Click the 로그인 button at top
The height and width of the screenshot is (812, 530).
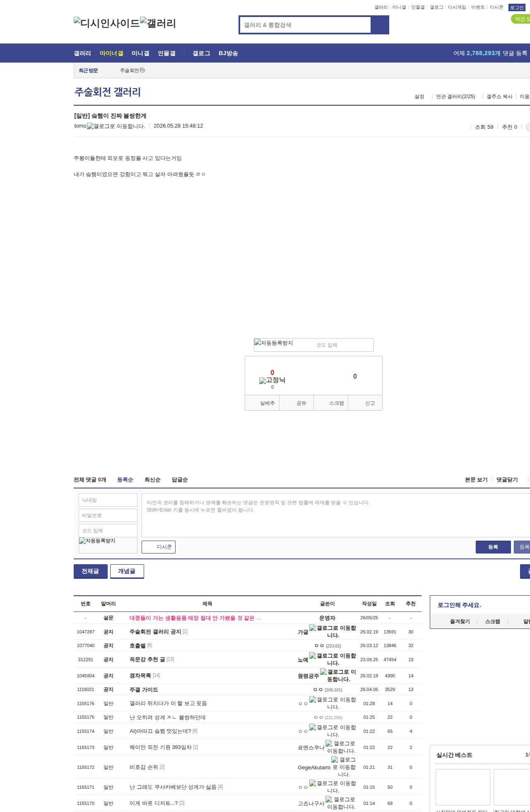click(517, 7)
